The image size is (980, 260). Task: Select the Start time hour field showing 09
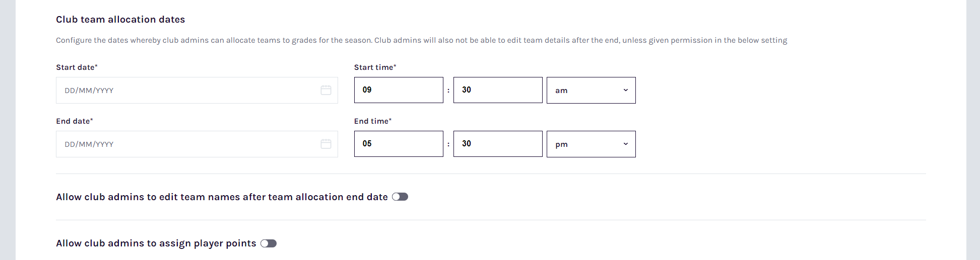tap(399, 90)
